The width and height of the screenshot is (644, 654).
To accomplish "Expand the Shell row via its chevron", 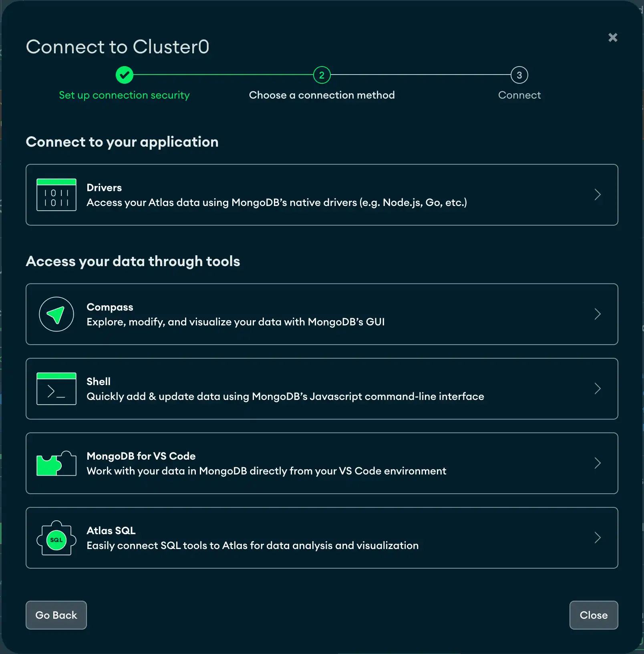I will pos(598,388).
